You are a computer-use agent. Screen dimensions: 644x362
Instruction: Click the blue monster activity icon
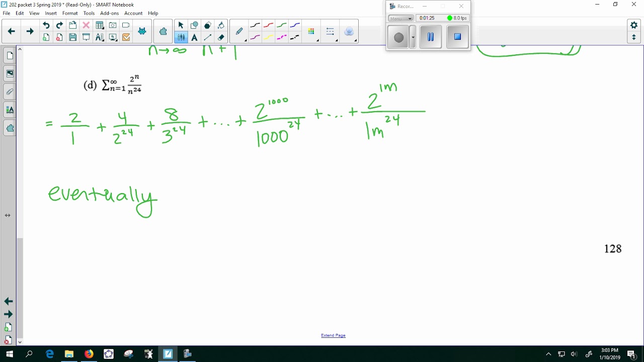click(142, 31)
